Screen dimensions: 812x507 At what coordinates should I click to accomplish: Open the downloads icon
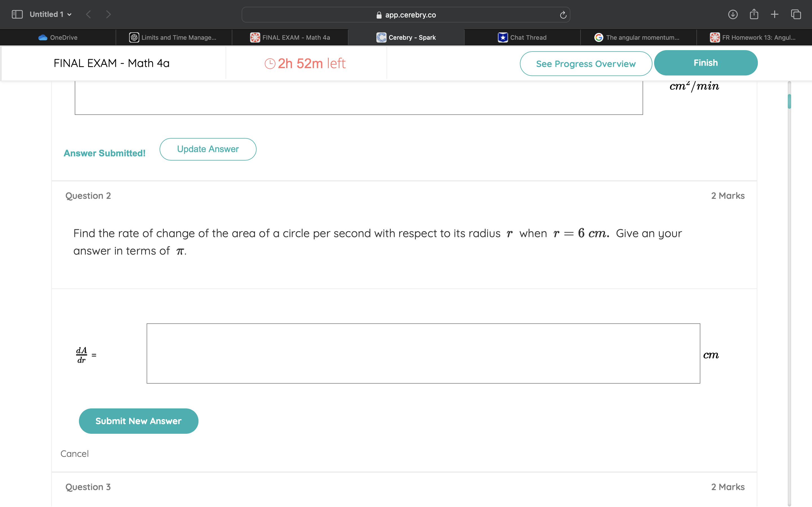[x=732, y=14]
